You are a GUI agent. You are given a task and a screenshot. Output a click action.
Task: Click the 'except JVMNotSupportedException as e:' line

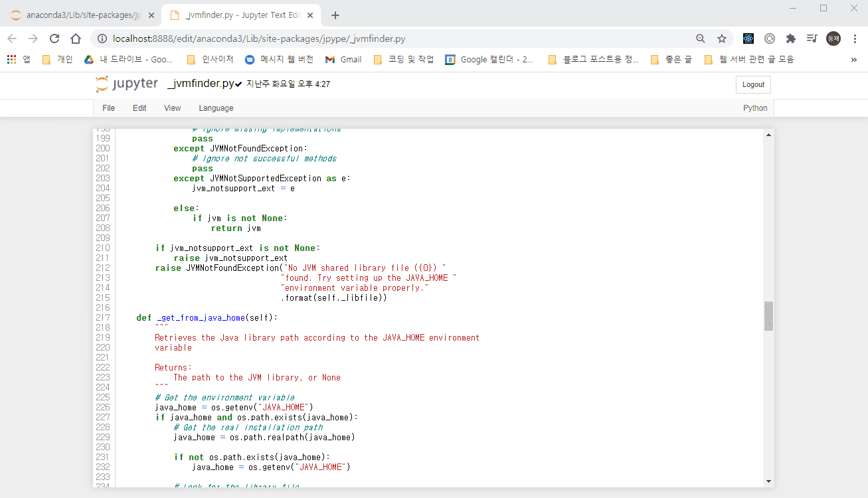(x=262, y=178)
